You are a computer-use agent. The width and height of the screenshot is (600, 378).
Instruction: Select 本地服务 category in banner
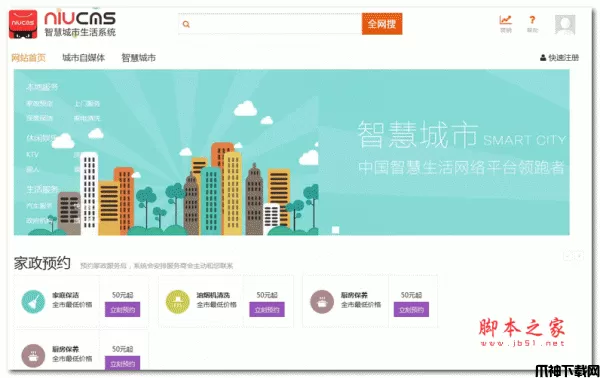click(42, 87)
